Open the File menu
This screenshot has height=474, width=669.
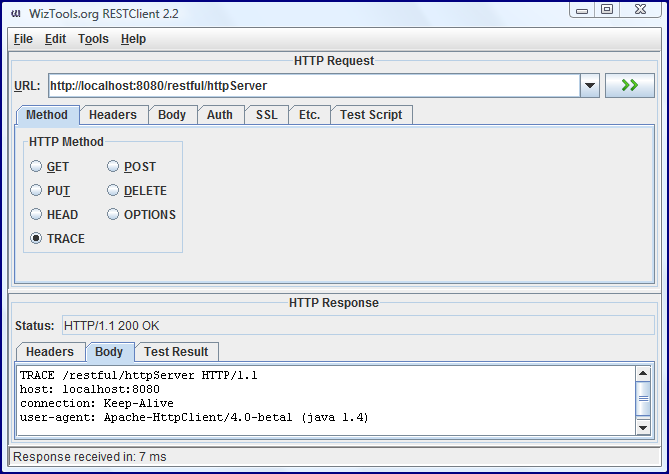click(x=23, y=39)
